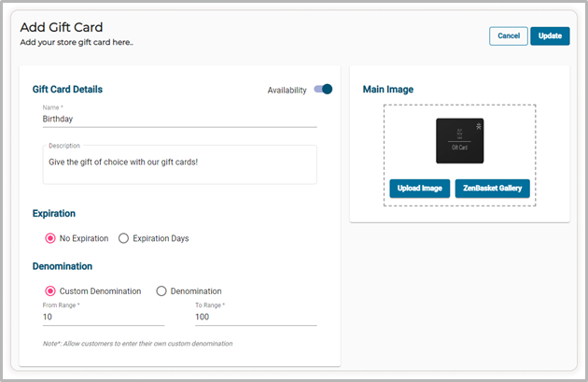The image size is (588, 382).
Task: Open the ZenBasket Gallery
Action: [x=492, y=189]
